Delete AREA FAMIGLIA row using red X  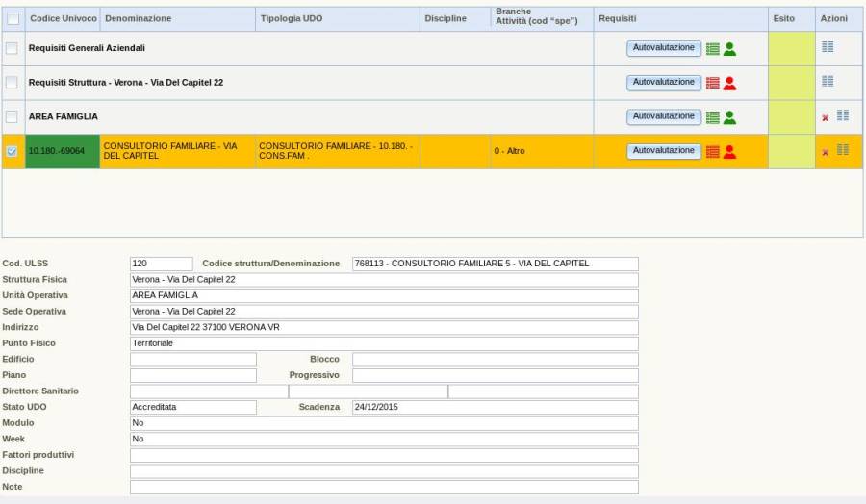825,117
